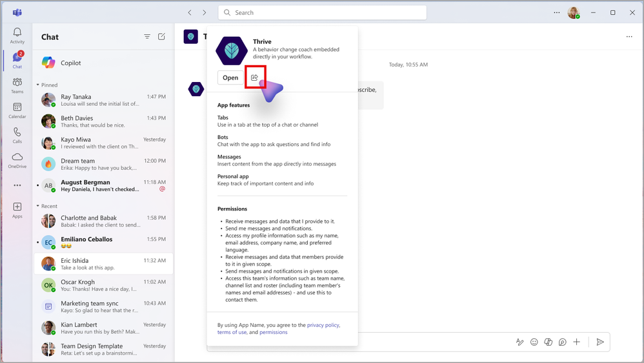This screenshot has width=644, height=363.
Task: Open the Activity bell in the sidebar
Action: coord(17,36)
